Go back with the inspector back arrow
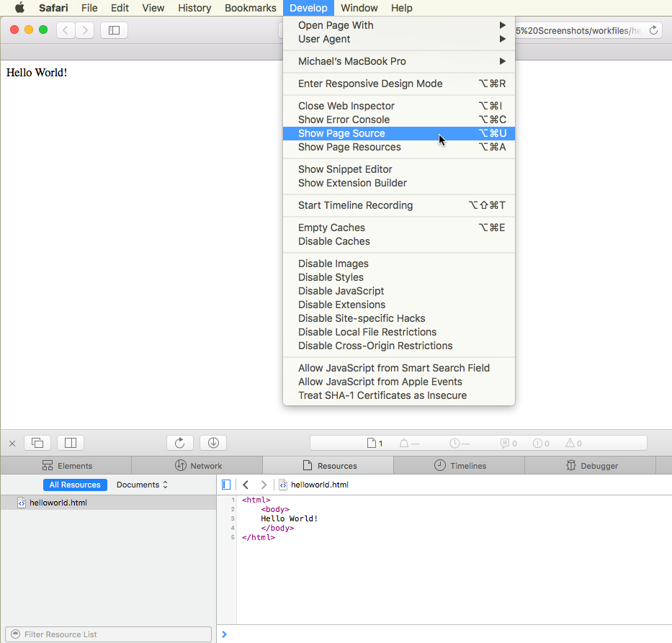The width and height of the screenshot is (672, 643). tap(246, 485)
